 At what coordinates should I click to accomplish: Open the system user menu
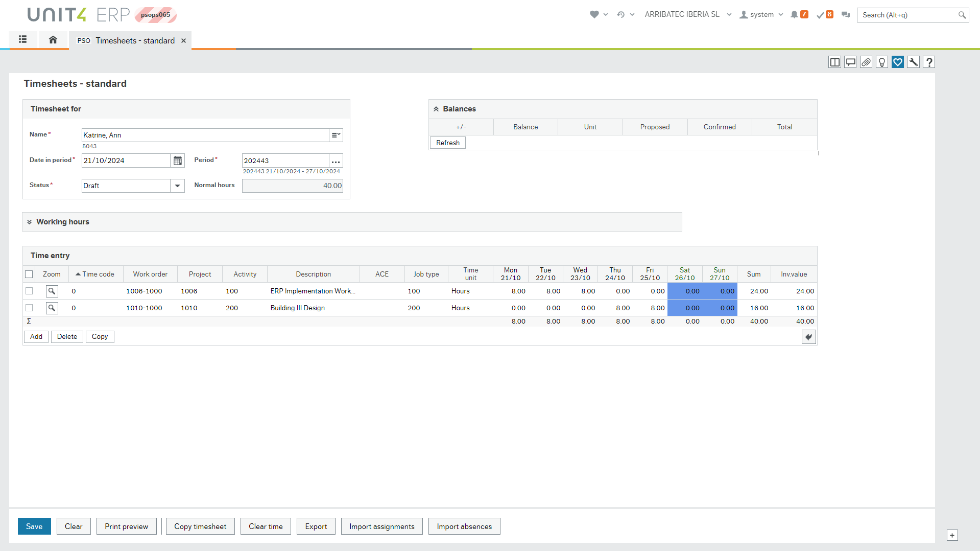761,15
